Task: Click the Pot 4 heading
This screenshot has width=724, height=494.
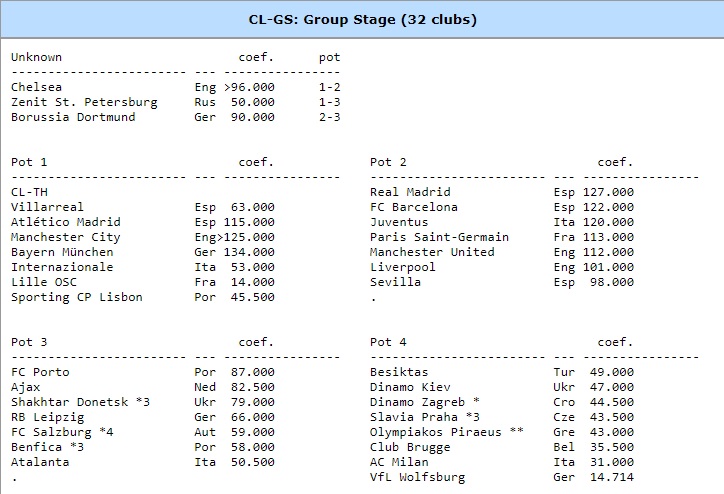Action: pos(388,342)
